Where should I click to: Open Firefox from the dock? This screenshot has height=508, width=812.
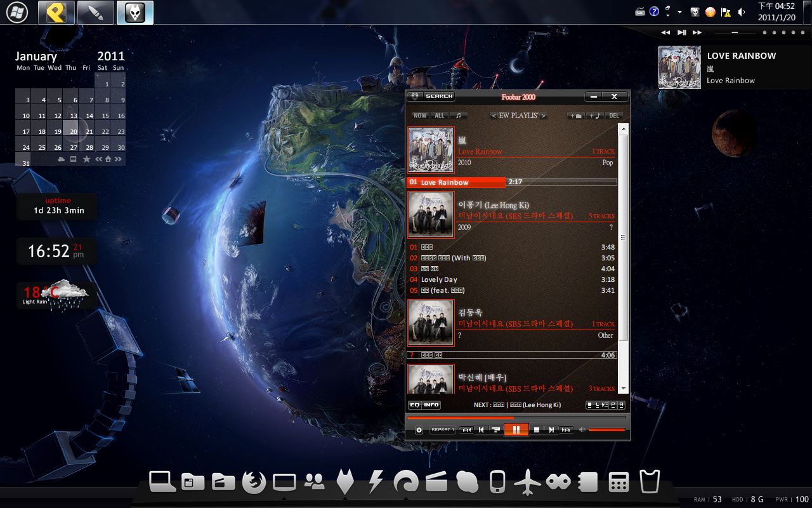click(x=254, y=483)
